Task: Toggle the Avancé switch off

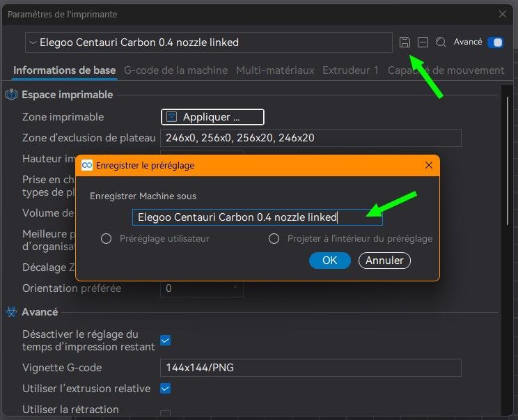Action: (496, 42)
